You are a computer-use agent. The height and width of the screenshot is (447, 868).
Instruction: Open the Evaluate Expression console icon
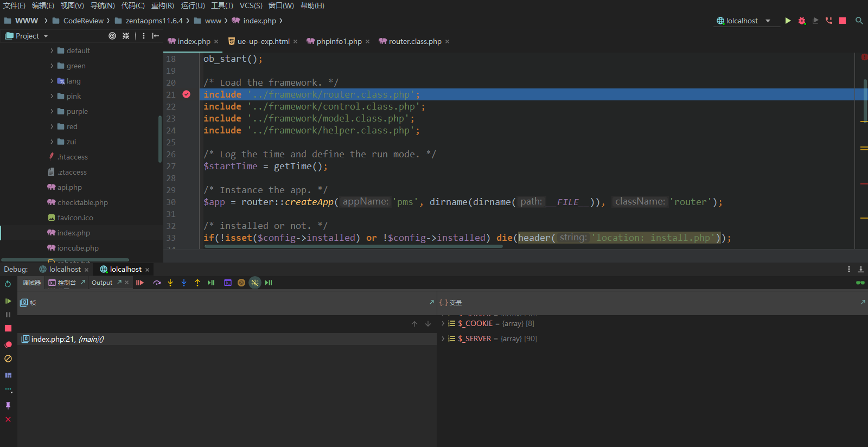coord(228,283)
